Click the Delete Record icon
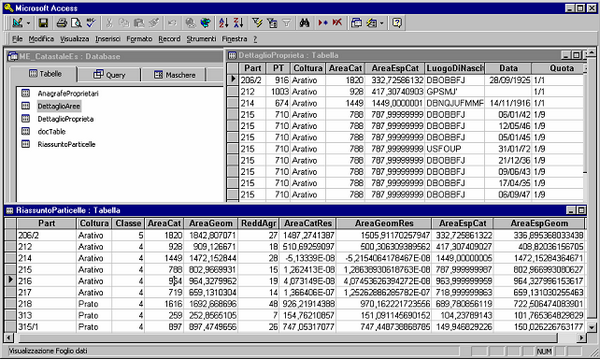Screen dimensions: 600x360 click(x=337, y=23)
